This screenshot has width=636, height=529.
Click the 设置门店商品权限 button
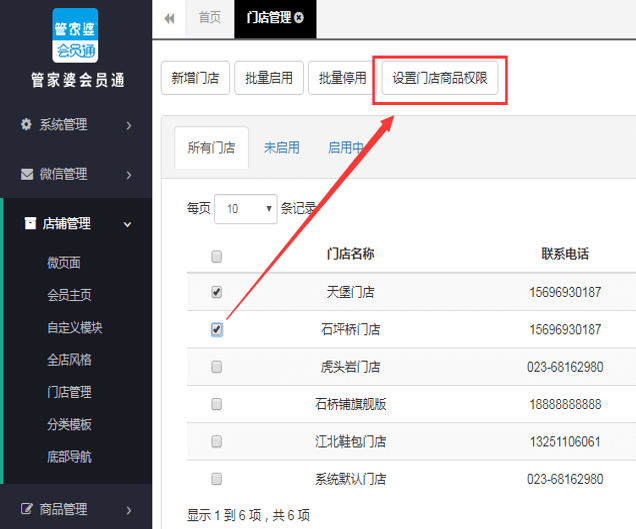(440, 78)
